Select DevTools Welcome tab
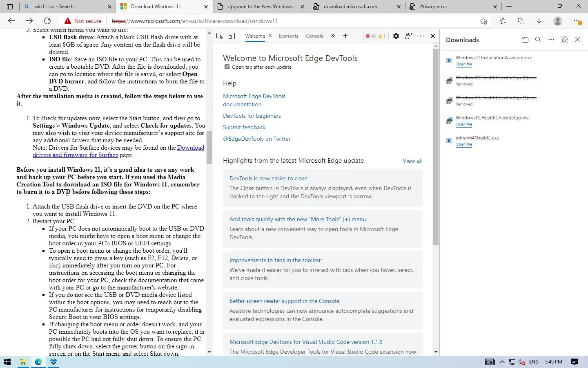Image resolution: width=588 pixels, height=368 pixels. coord(255,36)
